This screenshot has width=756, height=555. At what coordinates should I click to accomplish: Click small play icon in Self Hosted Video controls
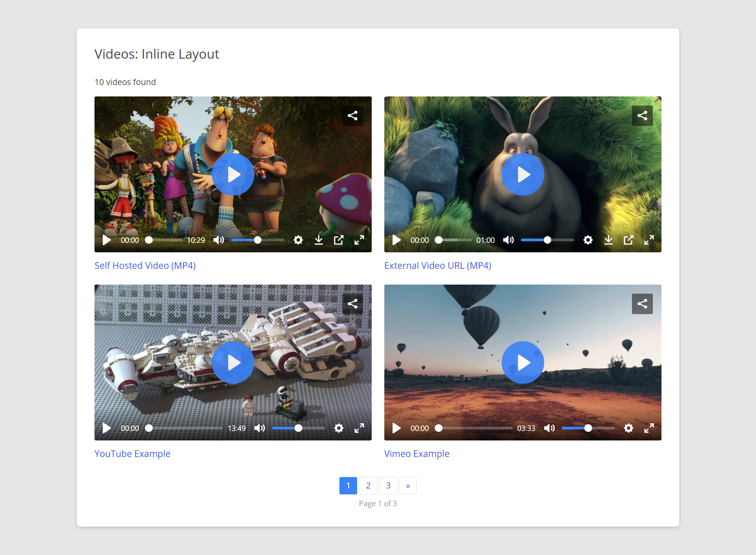[x=107, y=240]
